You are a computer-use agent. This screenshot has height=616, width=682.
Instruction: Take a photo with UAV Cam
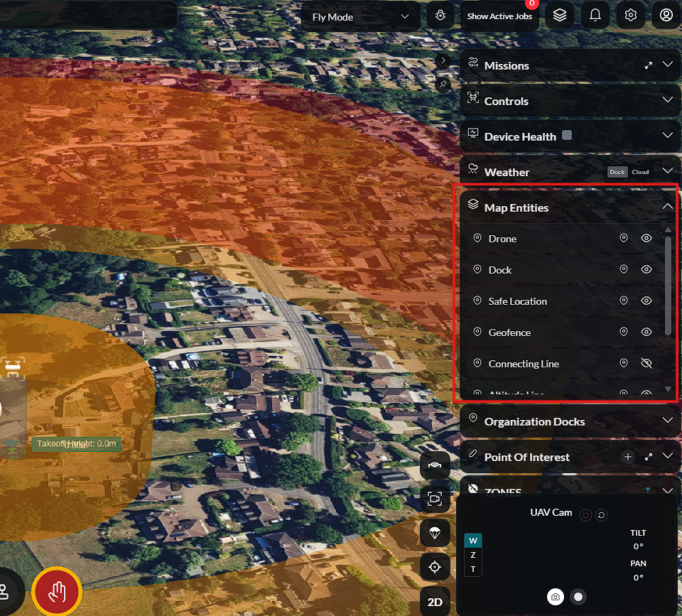pos(555,597)
